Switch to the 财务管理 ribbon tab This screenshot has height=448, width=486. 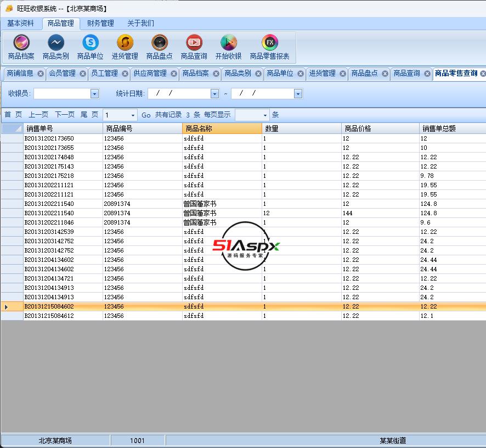[100, 23]
